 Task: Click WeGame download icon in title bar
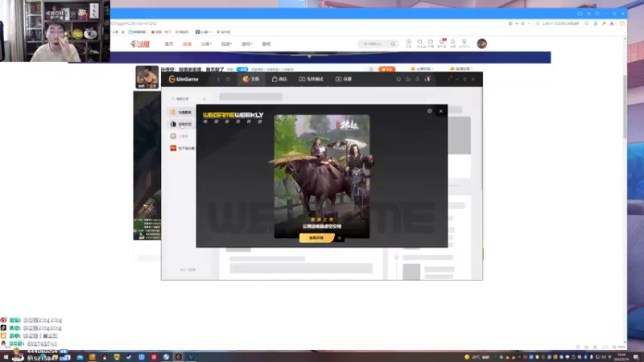tap(417, 79)
